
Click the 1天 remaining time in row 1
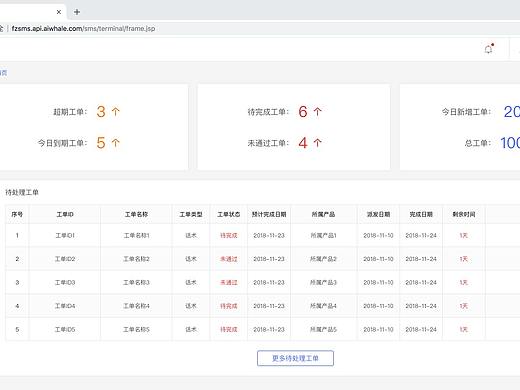coord(464,235)
